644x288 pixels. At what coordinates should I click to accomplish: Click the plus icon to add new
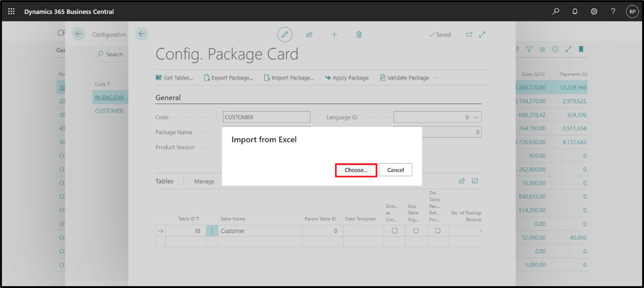(334, 34)
